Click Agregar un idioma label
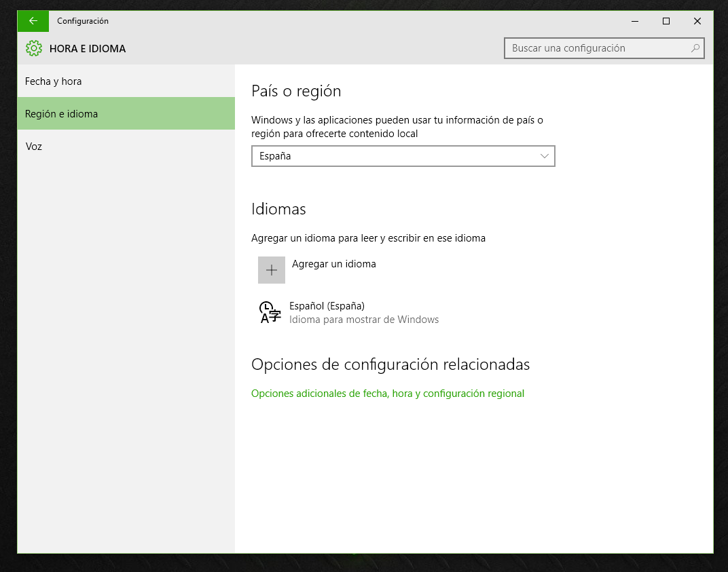728x572 pixels. (334, 264)
